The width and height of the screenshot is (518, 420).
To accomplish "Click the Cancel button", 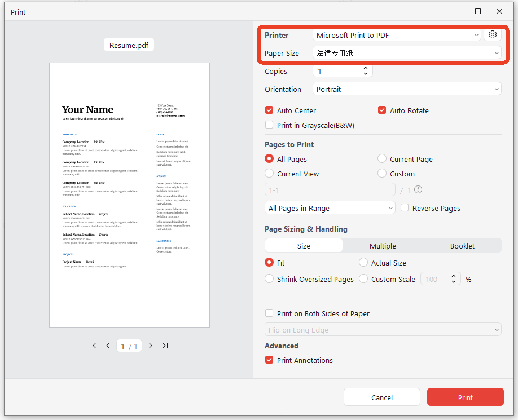I will pyautogui.click(x=382, y=397).
